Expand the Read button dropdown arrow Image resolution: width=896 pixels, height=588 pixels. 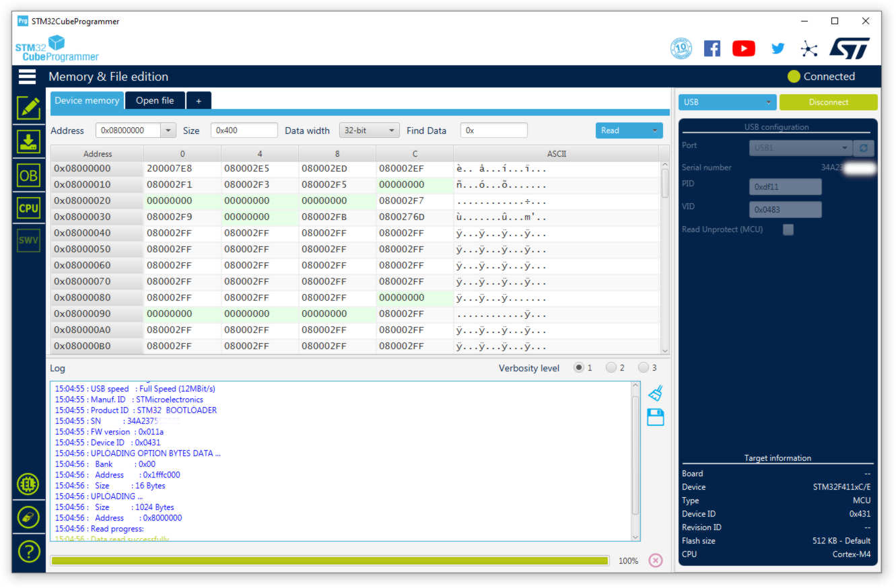654,131
